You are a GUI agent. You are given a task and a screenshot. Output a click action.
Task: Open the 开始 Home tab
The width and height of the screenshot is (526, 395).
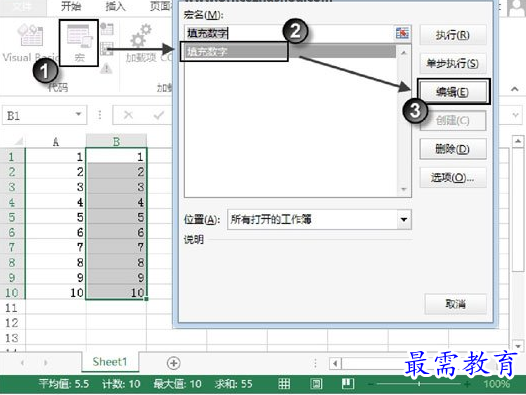71,7
